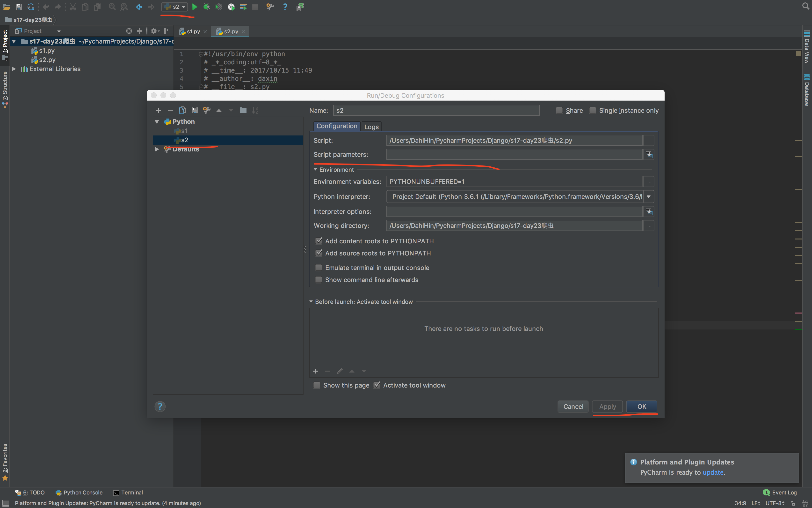This screenshot has height=508, width=812.
Task: Open the Python Console tool window
Action: 79,493
